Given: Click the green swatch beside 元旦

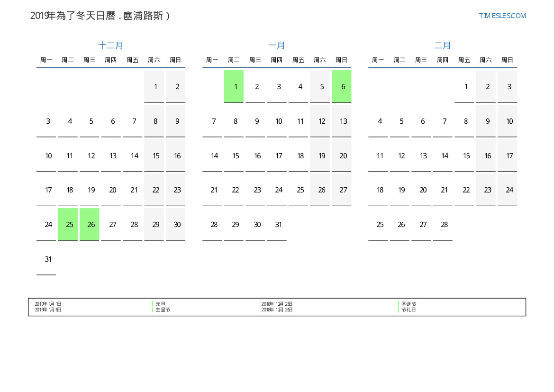Looking at the screenshot, I should pos(152,304).
